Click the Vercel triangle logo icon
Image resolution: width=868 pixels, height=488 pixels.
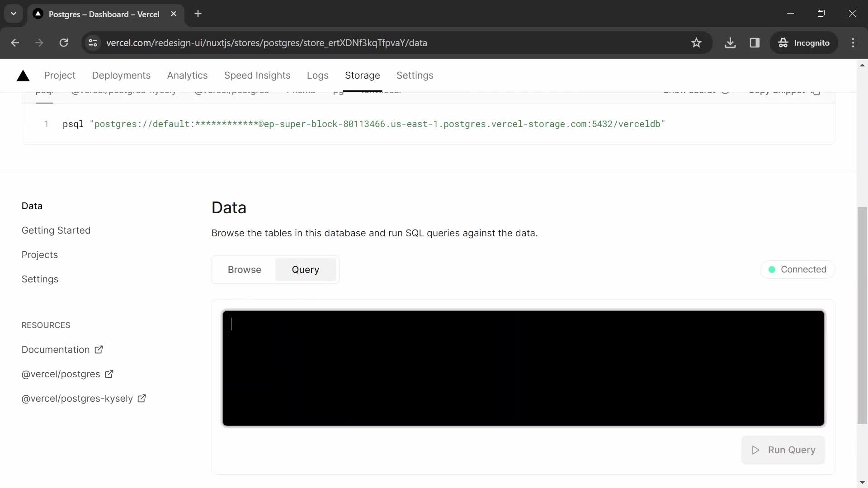tap(22, 75)
